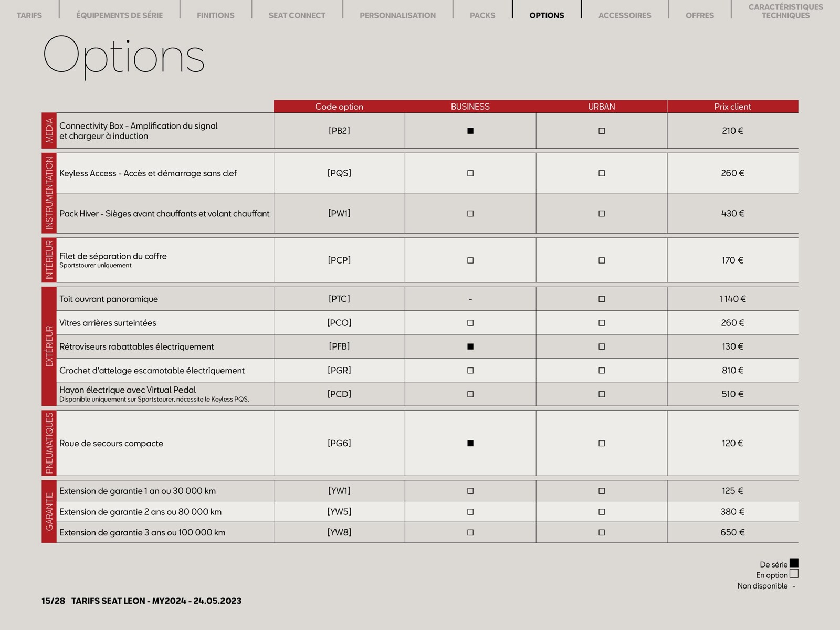Select the [PQS] option code
This screenshot has height=630, width=840.
click(339, 173)
